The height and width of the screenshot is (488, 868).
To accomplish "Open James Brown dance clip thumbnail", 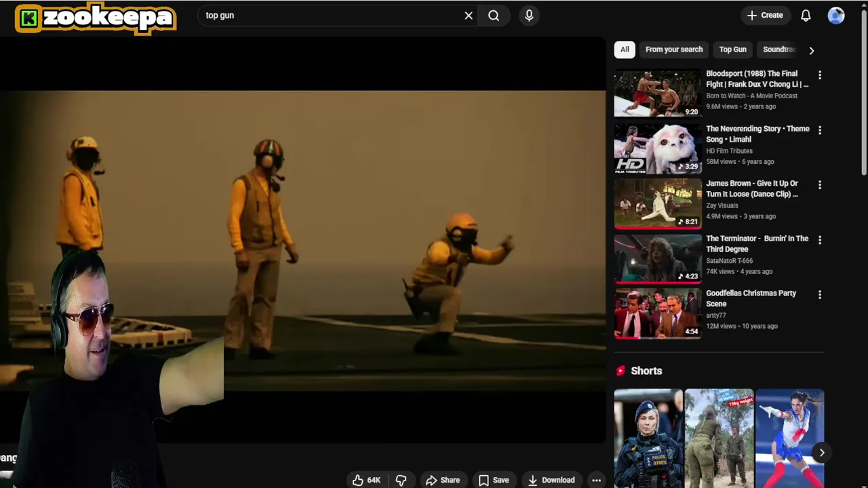I will pos(658,203).
